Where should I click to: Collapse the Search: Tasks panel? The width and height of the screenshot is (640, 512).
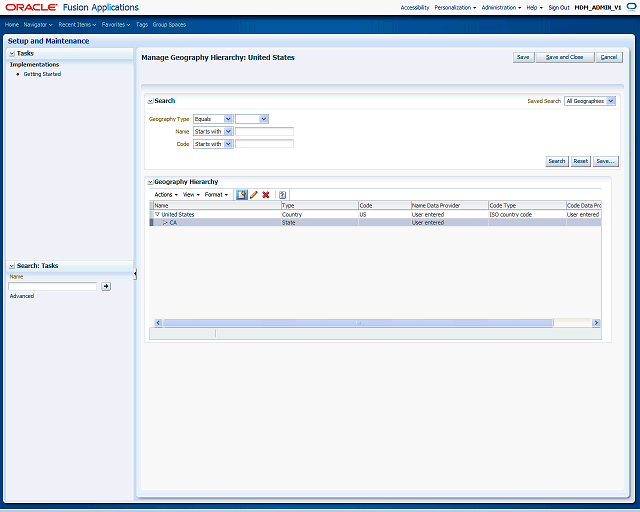coord(12,266)
